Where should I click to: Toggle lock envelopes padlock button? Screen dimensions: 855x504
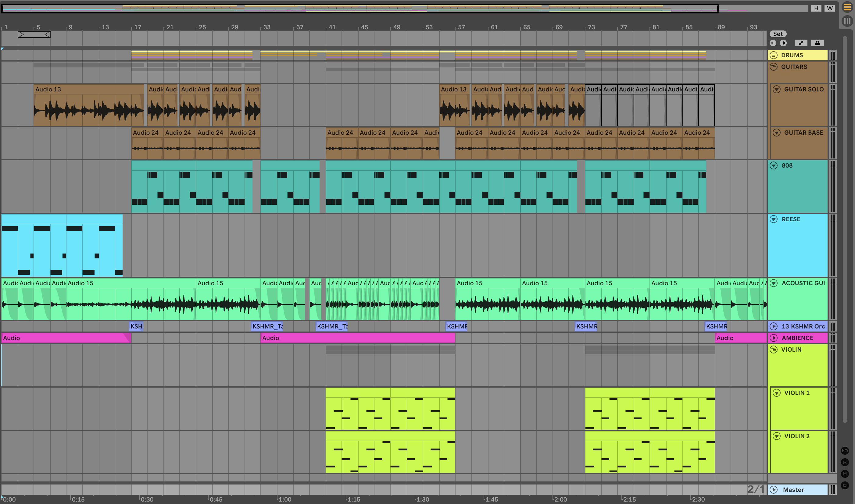817,43
